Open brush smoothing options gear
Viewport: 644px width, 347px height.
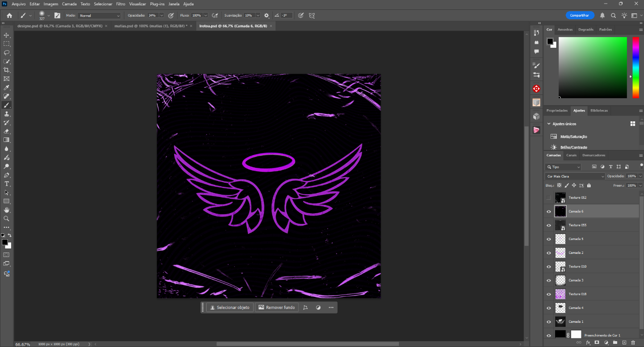267,15
